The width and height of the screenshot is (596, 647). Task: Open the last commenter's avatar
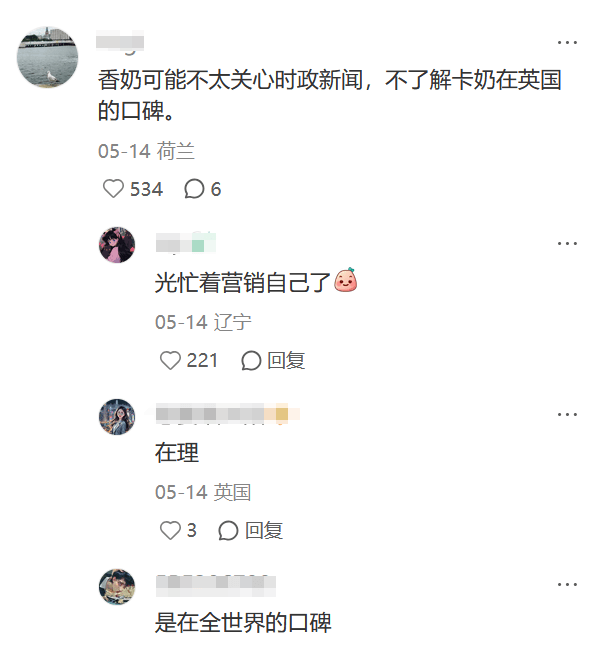point(117,586)
